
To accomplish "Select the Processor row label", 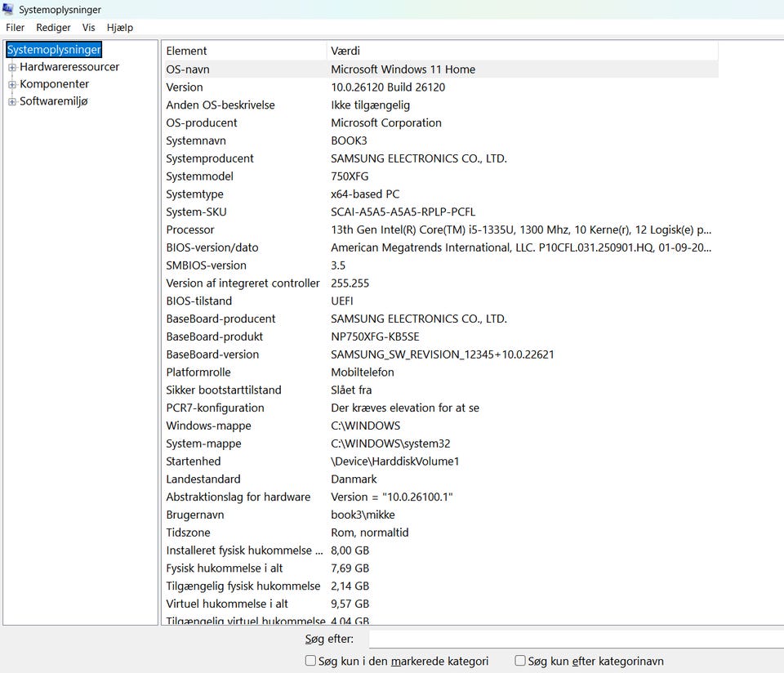I will (190, 230).
